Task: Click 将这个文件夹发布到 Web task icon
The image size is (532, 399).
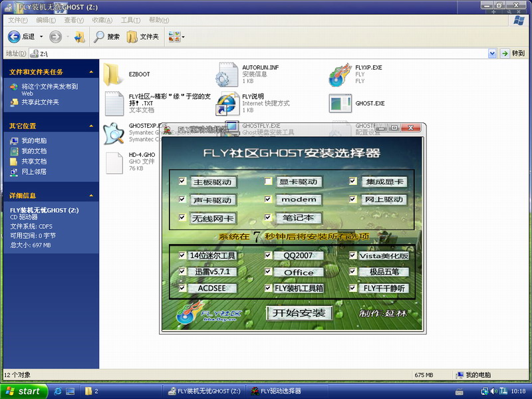Action: [14, 87]
